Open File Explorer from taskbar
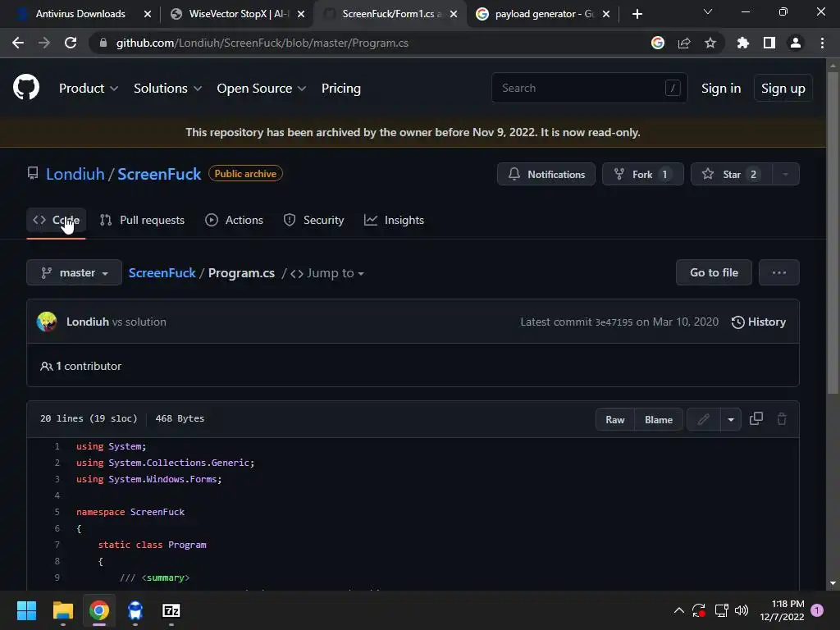Screen dimensions: 840x630 tap(62, 610)
